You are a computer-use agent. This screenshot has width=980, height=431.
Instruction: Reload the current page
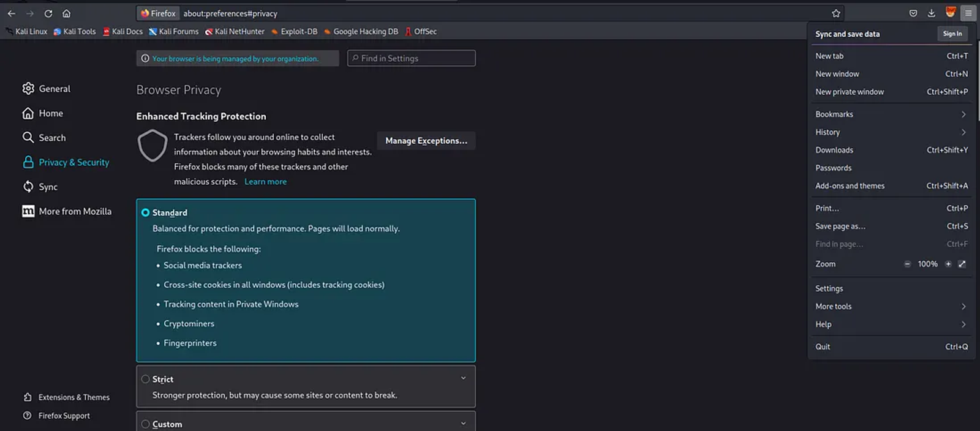[48, 13]
